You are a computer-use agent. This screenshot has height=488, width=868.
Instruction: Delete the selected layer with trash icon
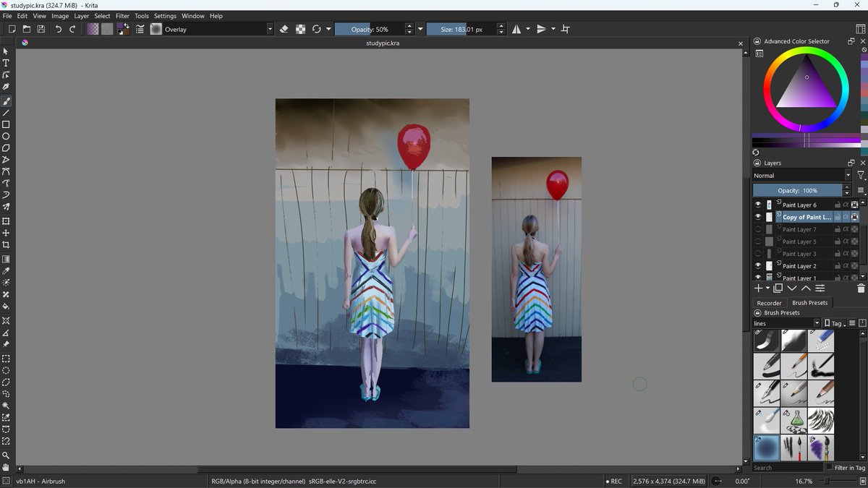pyautogui.click(x=861, y=288)
